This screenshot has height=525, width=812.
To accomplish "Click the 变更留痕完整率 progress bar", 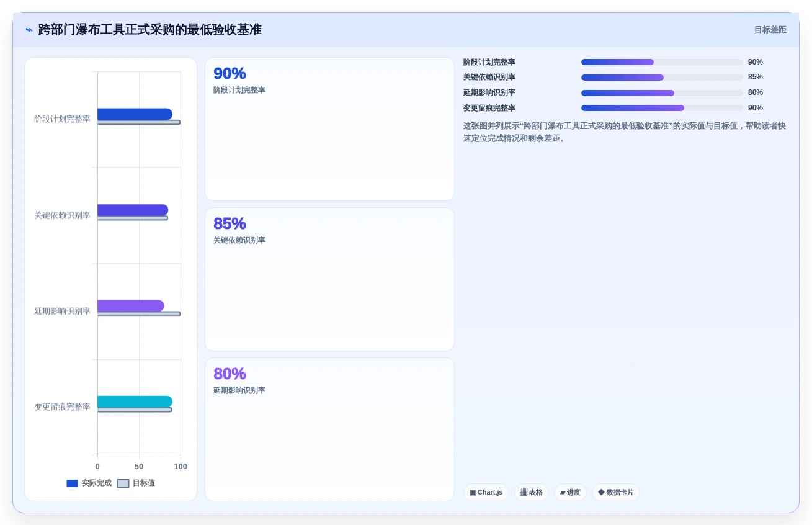I will (x=662, y=108).
